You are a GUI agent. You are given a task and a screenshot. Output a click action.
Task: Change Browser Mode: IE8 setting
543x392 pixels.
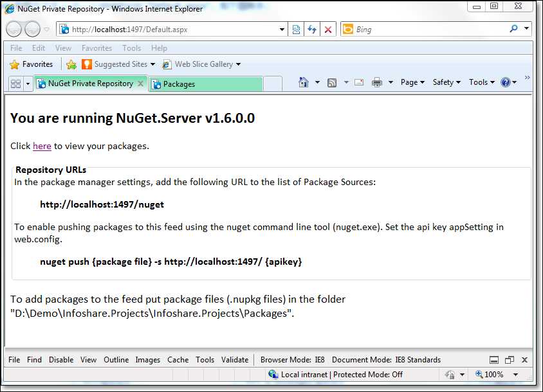293,360
